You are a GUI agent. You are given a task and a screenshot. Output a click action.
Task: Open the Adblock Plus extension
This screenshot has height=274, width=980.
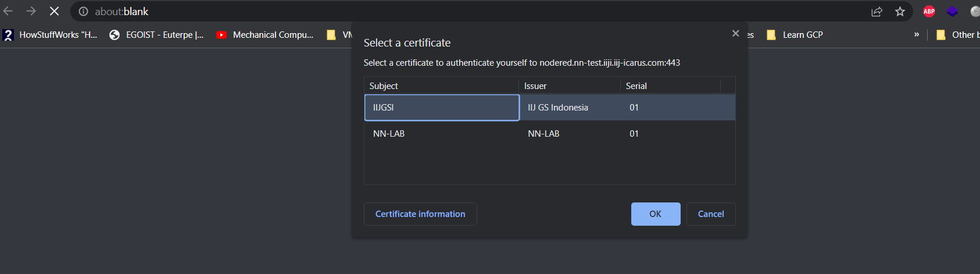pos(929,12)
